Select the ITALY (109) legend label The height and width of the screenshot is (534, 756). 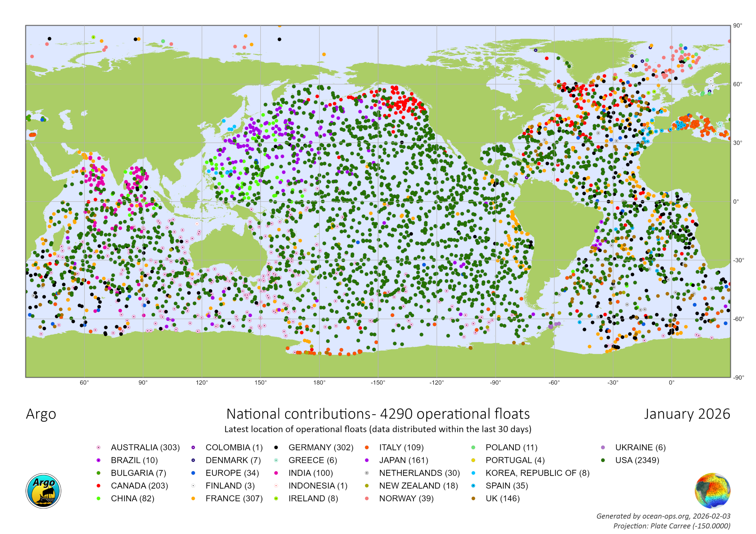pos(401,448)
